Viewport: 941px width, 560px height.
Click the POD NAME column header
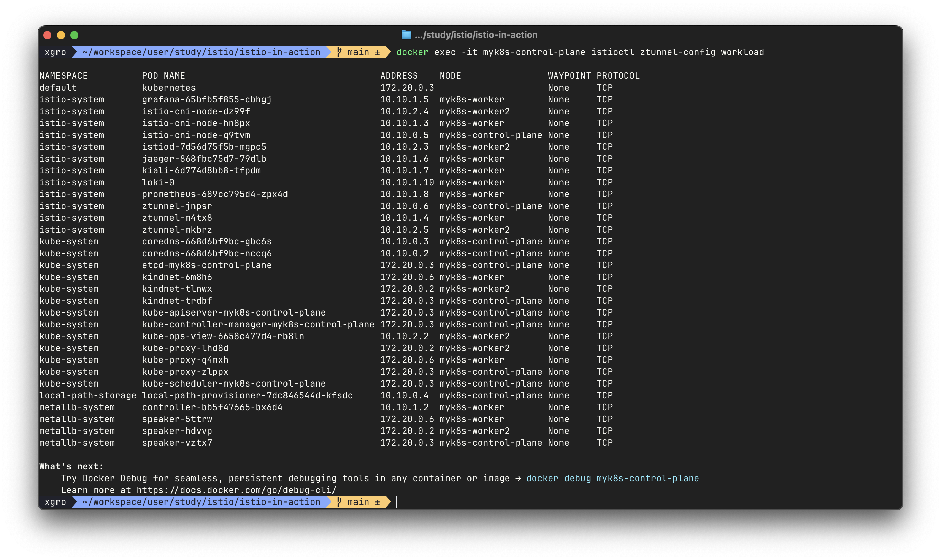point(163,76)
